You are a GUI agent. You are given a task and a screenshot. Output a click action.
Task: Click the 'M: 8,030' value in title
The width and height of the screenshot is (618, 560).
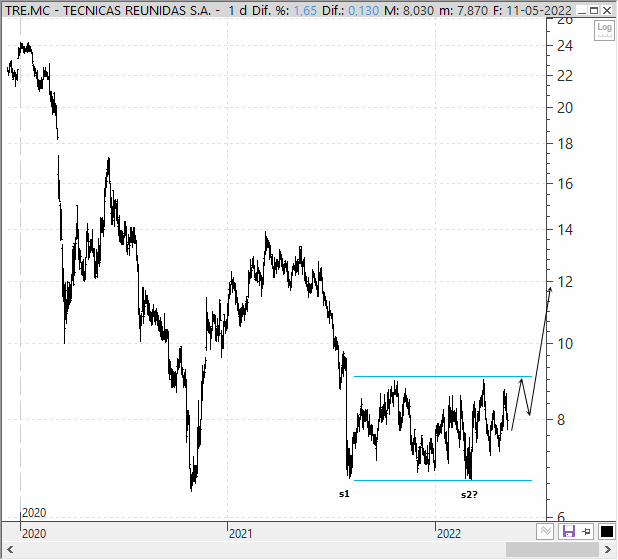click(x=409, y=10)
